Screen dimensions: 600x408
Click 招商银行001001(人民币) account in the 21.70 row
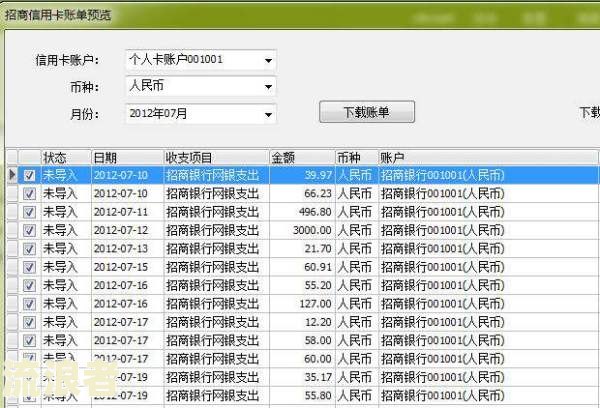[488, 249]
